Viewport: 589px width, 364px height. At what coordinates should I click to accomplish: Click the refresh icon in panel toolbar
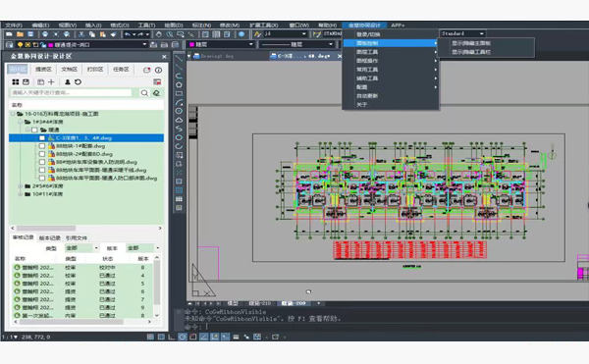coord(78,81)
